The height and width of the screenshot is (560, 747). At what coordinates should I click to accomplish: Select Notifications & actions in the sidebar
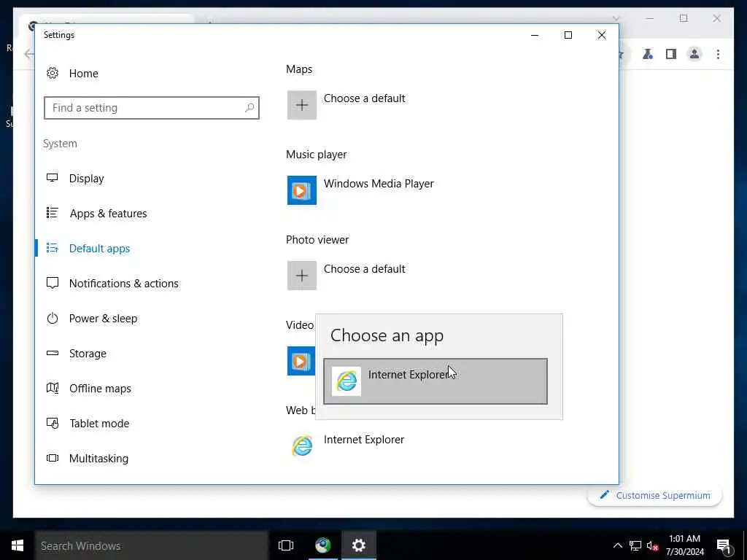tap(123, 284)
